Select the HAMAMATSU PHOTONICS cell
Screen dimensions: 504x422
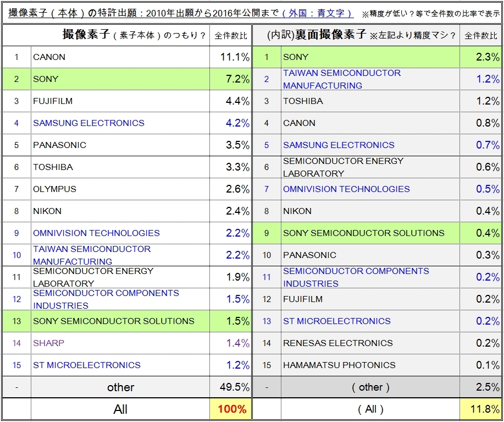339,365
